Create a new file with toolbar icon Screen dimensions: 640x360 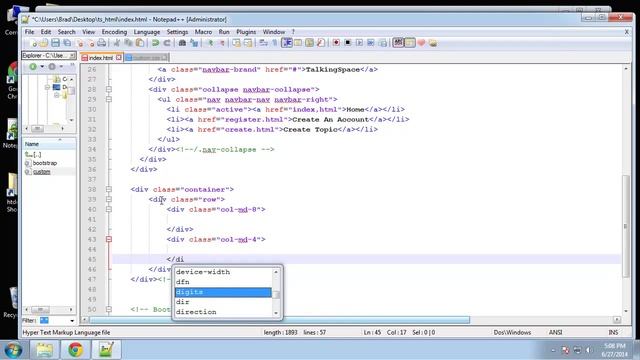click(x=33, y=43)
